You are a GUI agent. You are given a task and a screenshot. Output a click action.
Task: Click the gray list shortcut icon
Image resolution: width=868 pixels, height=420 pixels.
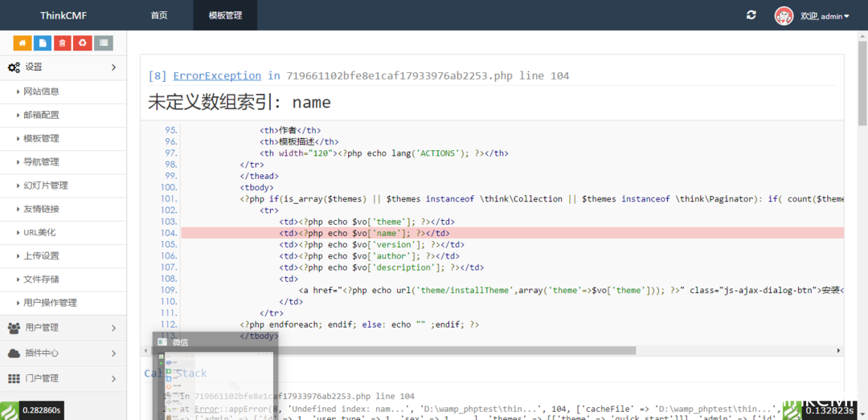pos(104,43)
